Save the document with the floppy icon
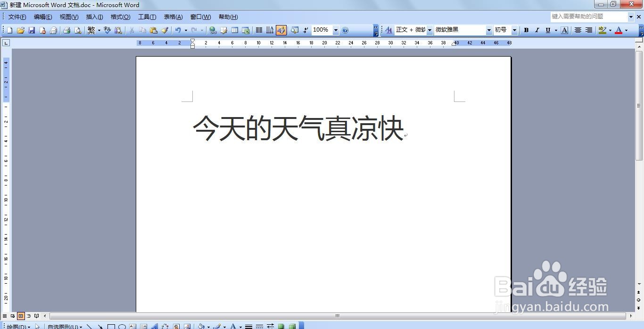 [32, 30]
